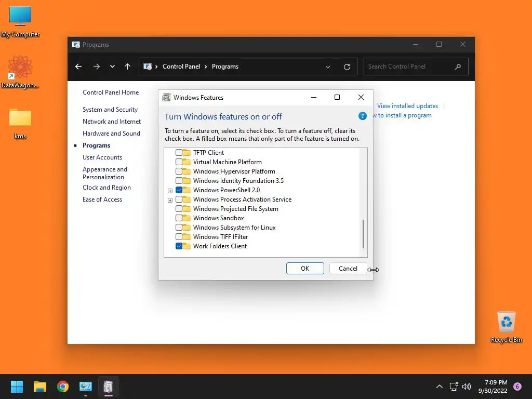Enable Virtual Machine Platform checkbox

(x=179, y=162)
